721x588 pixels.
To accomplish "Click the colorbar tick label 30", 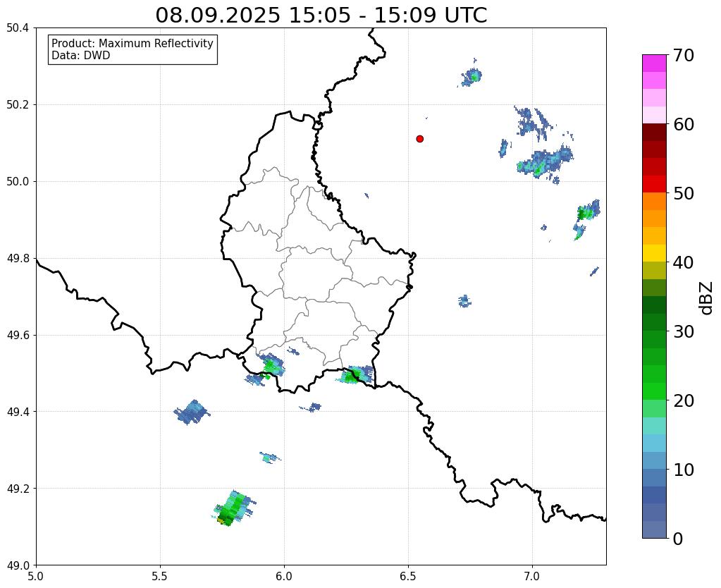I will pos(684,331).
